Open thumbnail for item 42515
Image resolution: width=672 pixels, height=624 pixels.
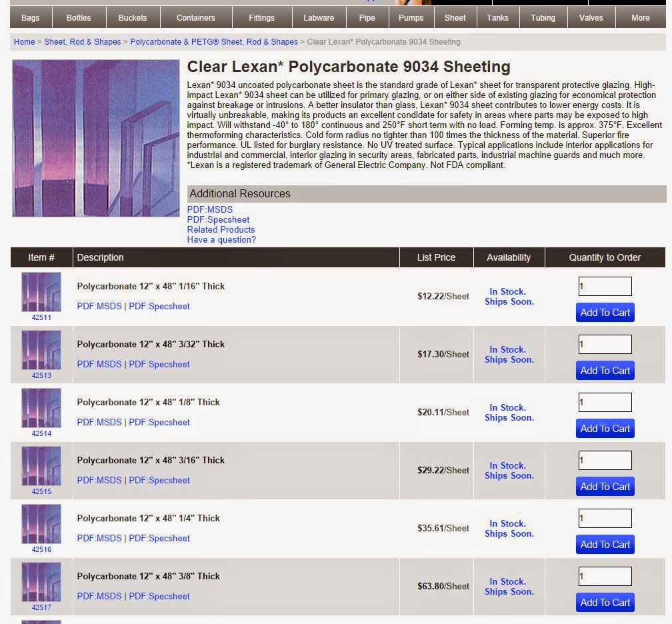[41, 466]
